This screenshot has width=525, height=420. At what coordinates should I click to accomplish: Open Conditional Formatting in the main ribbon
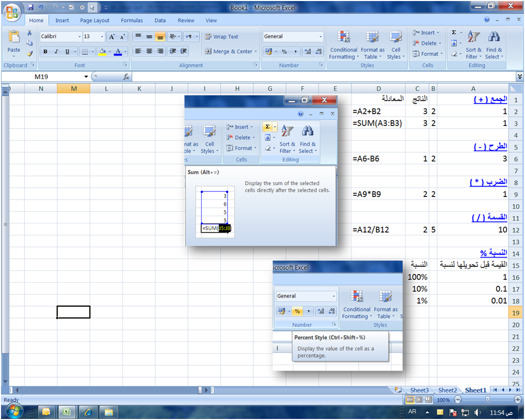click(x=343, y=45)
